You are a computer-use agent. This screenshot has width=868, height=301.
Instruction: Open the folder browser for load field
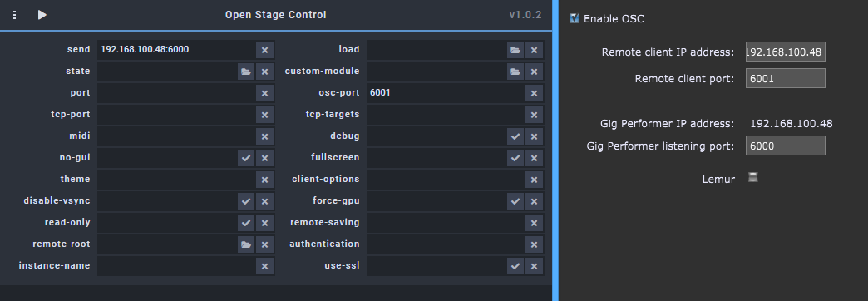[x=515, y=50]
